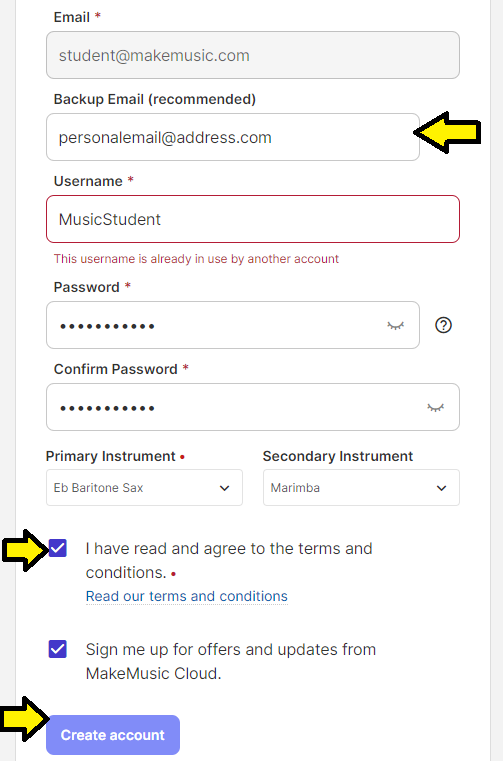Click the 'Sign me up for offers' label text

(231, 661)
